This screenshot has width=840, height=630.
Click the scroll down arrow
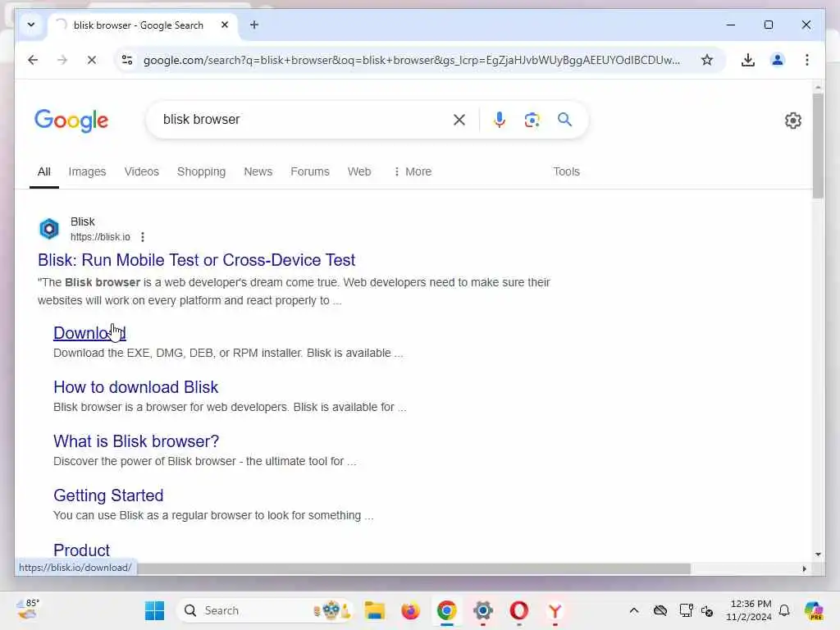click(818, 555)
